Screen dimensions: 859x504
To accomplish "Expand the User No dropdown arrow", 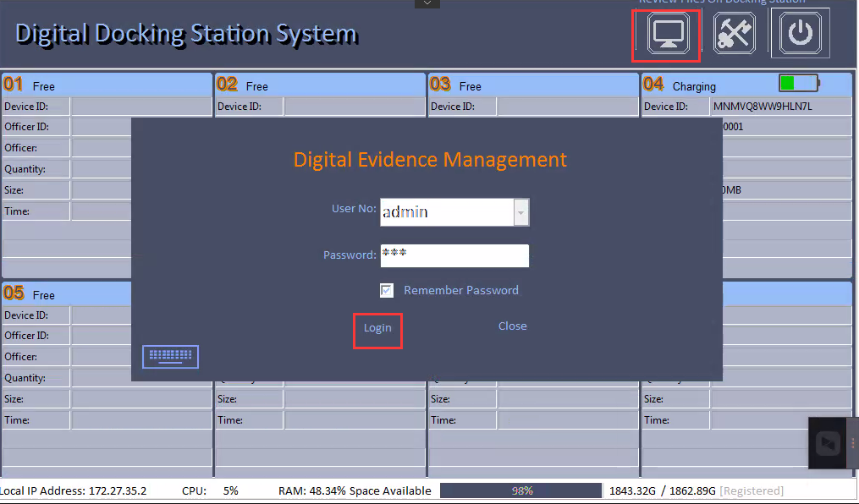I will tap(521, 212).
